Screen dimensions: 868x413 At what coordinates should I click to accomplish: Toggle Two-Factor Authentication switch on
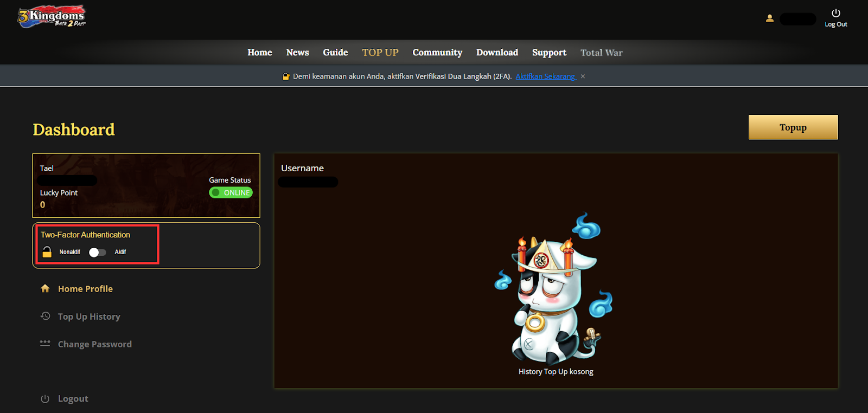click(98, 252)
